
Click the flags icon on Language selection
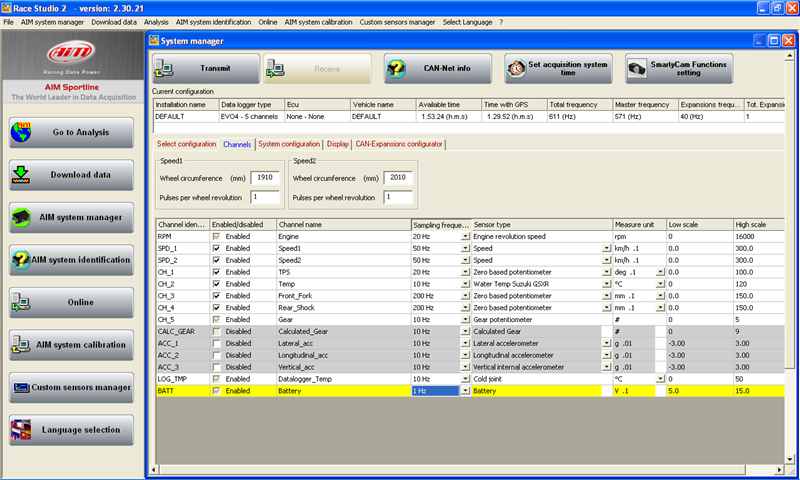21,430
